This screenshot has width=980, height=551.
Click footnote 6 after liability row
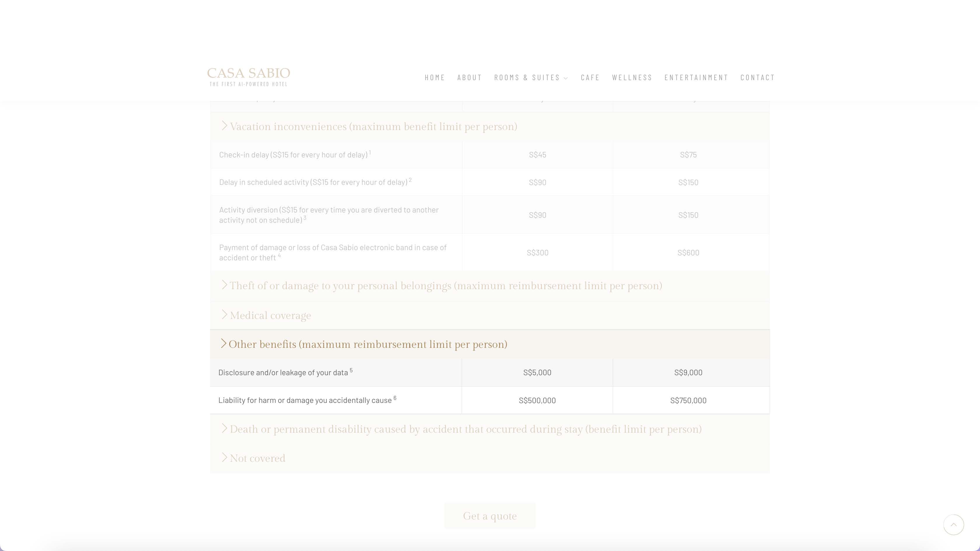point(395,398)
